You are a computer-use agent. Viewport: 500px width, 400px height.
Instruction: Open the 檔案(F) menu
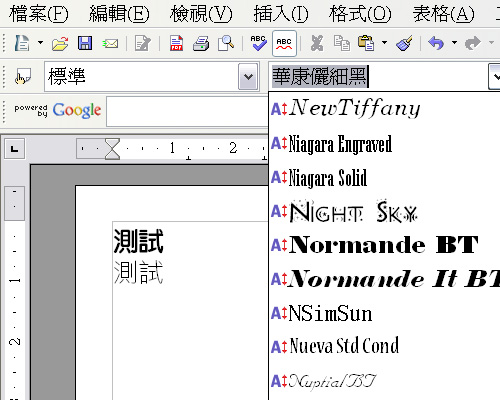tap(39, 14)
